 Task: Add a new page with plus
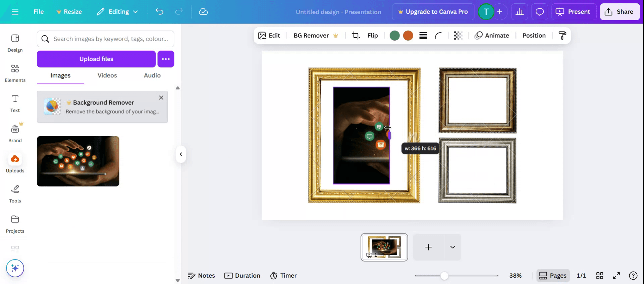(429, 247)
